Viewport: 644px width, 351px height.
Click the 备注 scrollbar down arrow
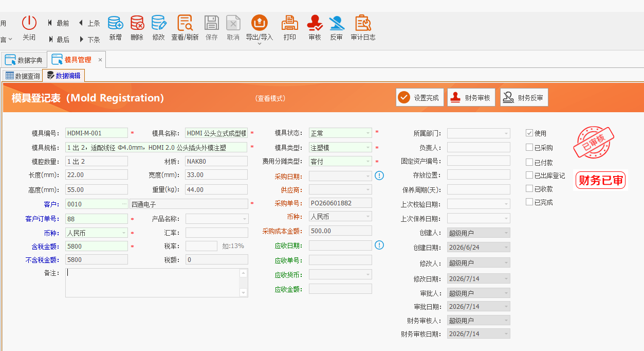(244, 292)
